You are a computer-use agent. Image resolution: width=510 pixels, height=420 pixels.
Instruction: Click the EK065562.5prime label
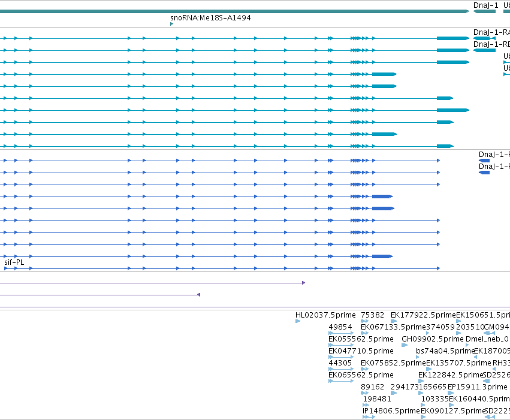click(361, 375)
